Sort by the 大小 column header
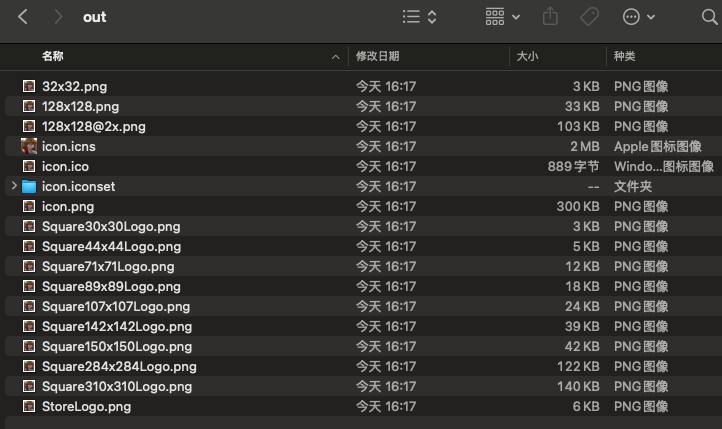This screenshot has height=429, width=722. point(527,57)
